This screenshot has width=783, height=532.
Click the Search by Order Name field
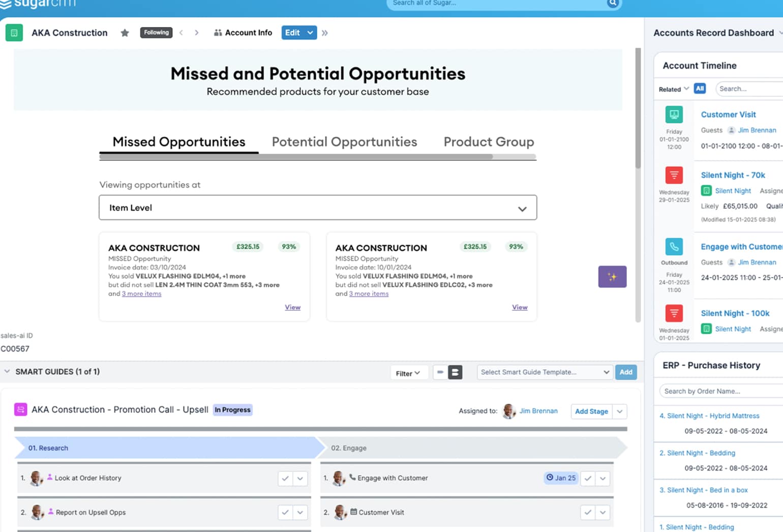[x=721, y=391]
